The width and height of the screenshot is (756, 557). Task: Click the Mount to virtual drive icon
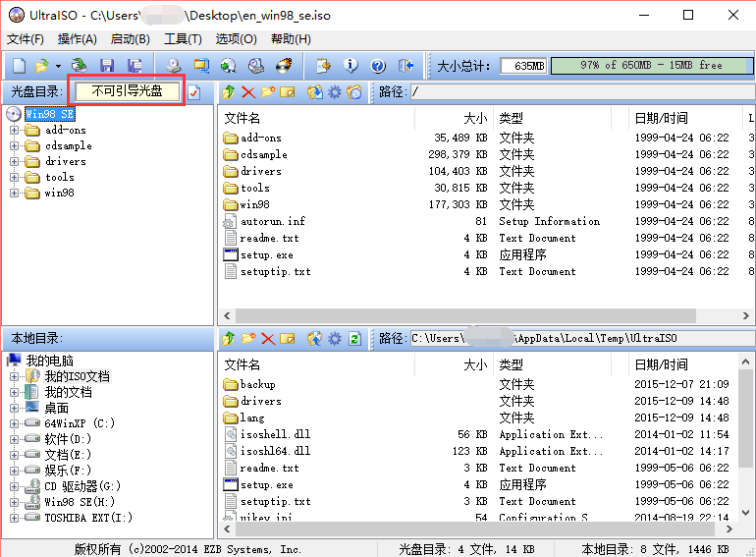pos(229,66)
